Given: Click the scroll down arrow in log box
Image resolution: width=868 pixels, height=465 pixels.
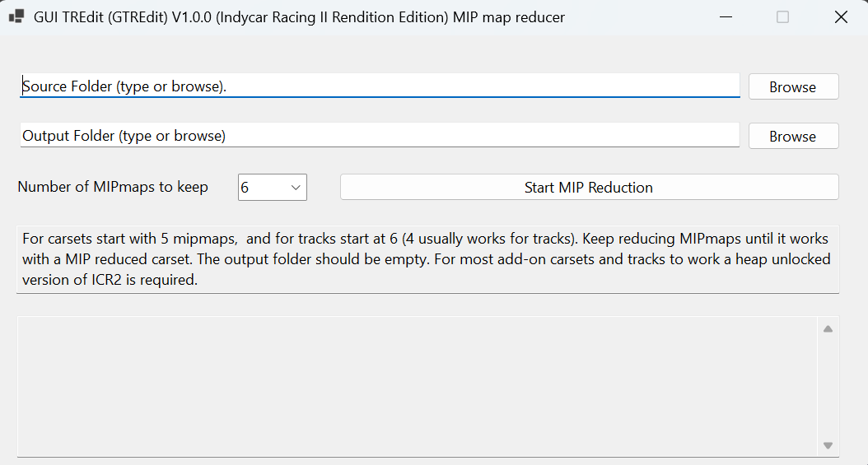Looking at the screenshot, I should click(828, 445).
